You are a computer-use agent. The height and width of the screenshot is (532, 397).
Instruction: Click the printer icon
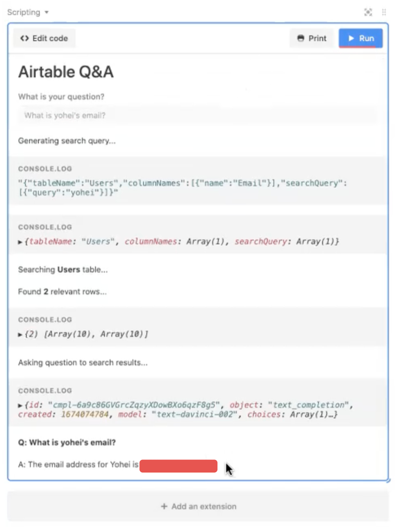tap(301, 38)
